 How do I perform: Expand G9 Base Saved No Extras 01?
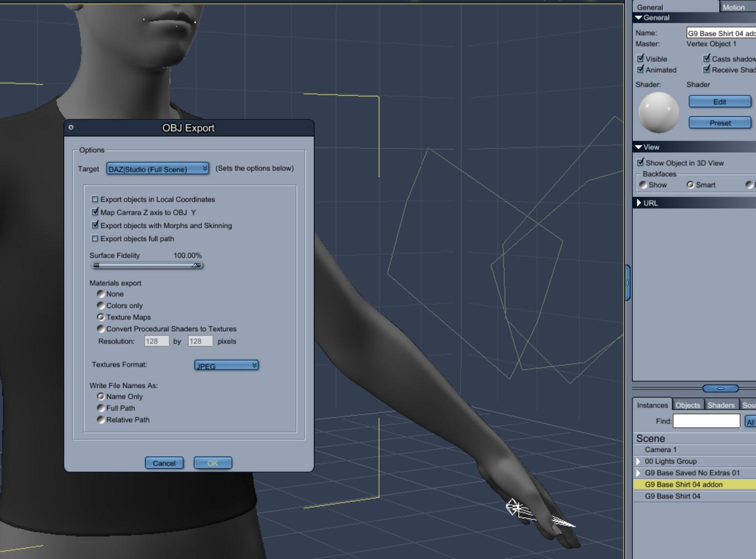pos(639,473)
